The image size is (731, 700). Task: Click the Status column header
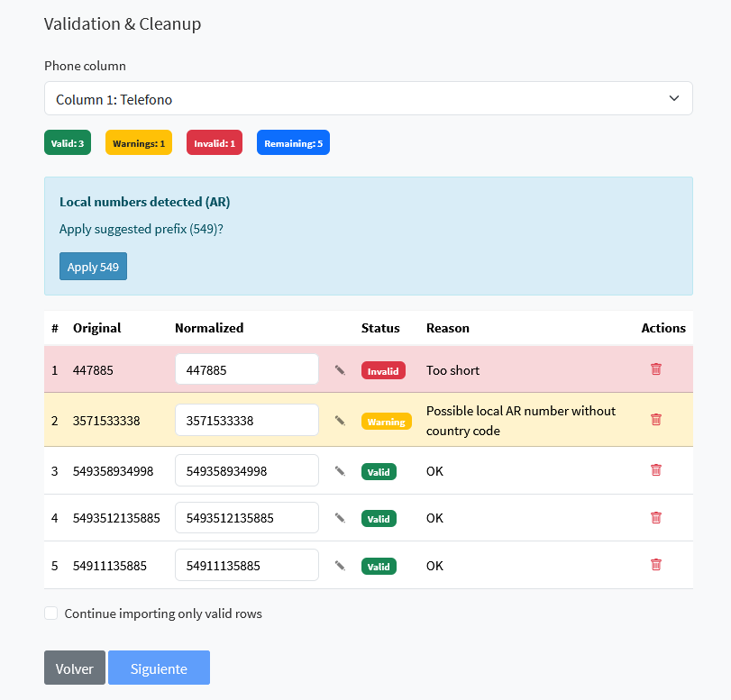click(x=380, y=328)
